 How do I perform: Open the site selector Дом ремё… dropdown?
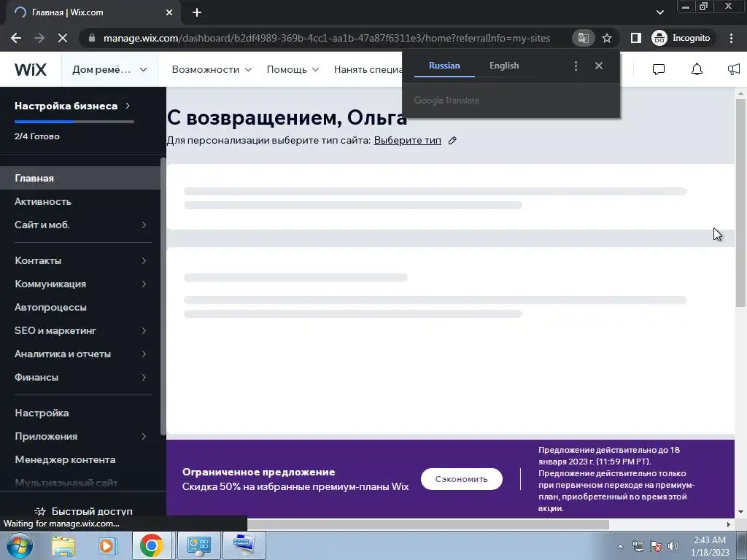pos(109,69)
